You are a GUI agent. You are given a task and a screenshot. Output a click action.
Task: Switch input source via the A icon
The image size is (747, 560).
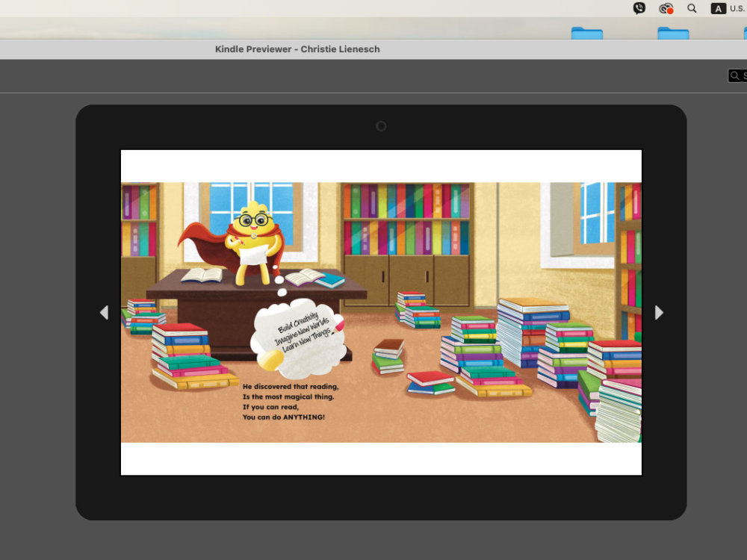tap(718, 8)
